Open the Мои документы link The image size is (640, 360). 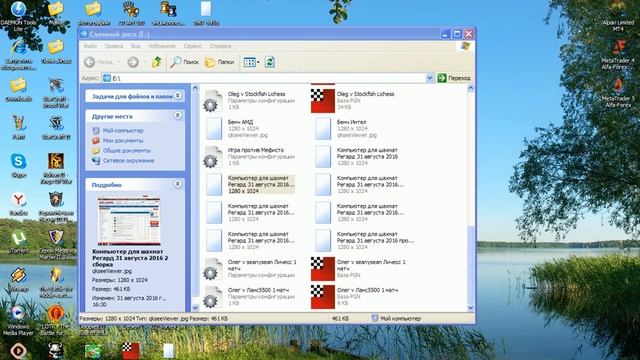tap(123, 140)
